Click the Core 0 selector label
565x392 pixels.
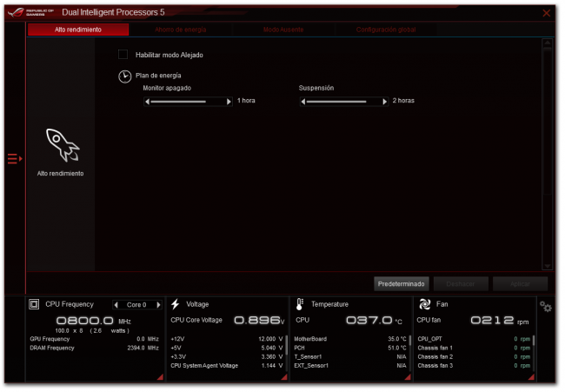[136, 305]
